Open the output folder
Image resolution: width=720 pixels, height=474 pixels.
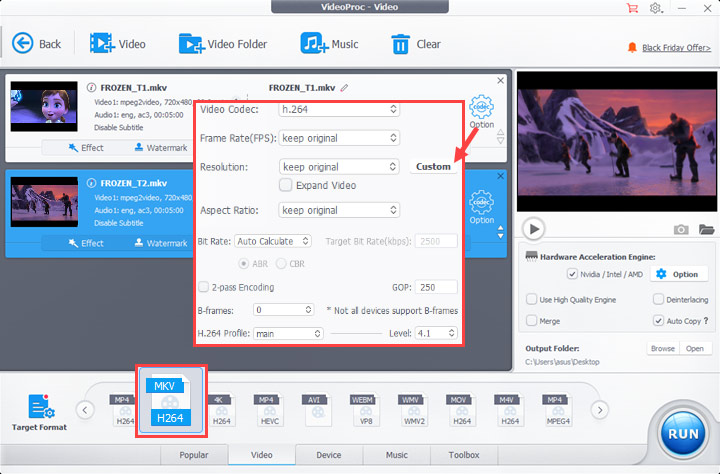pos(695,349)
